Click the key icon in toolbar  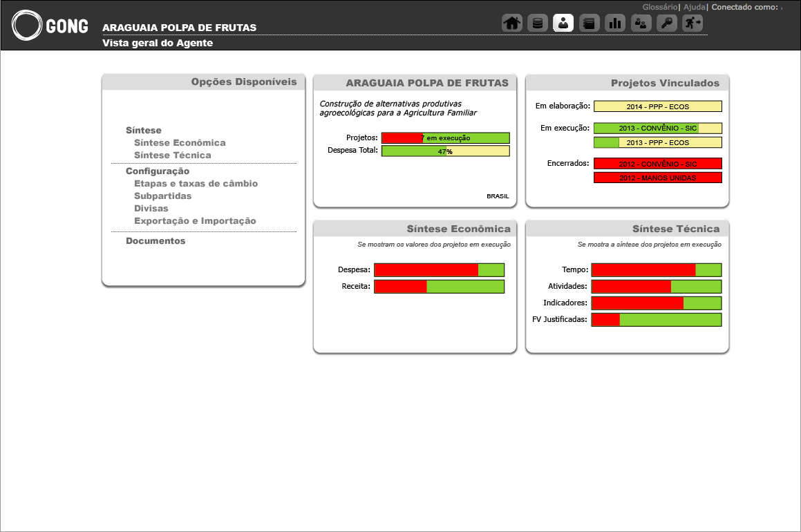666,23
